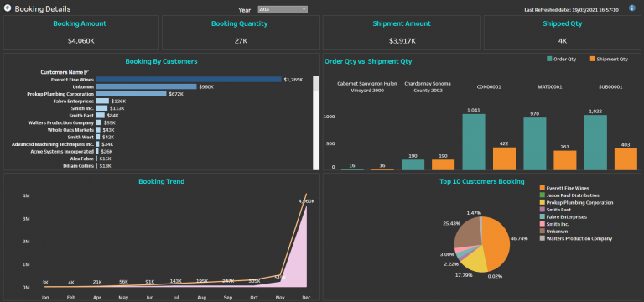644x302 pixels.
Task: Select the Prokup Plumbing Corporation bar
Action: pos(131,94)
